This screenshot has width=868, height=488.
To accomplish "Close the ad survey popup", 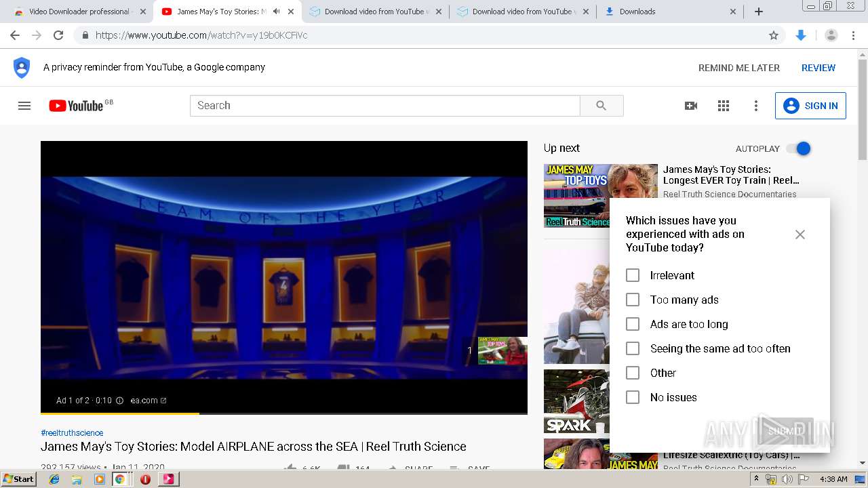I will click(800, 235).
